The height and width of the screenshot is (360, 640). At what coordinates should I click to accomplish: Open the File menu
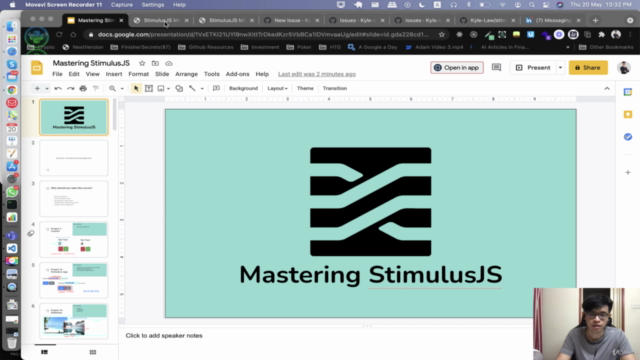(x=57, y=74)
